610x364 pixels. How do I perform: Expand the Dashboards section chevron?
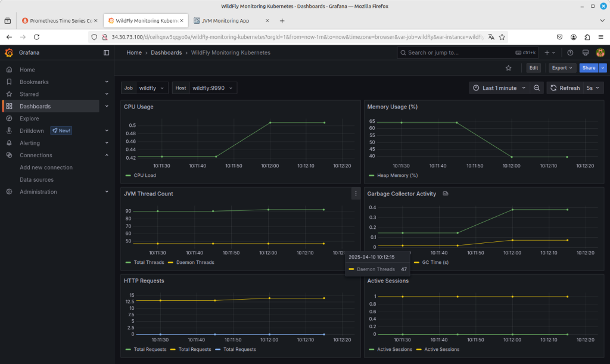tap(107, 106)
